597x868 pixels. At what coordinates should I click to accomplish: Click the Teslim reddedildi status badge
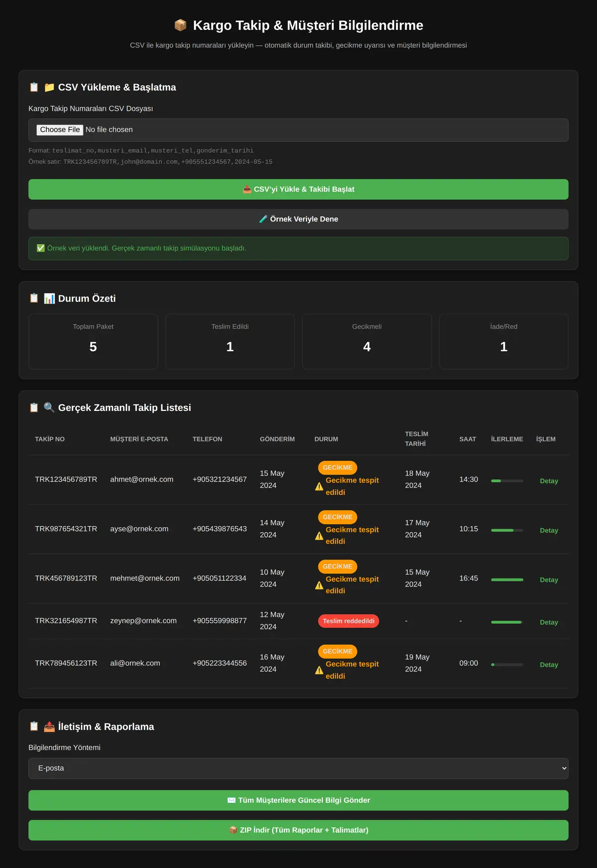348,621
